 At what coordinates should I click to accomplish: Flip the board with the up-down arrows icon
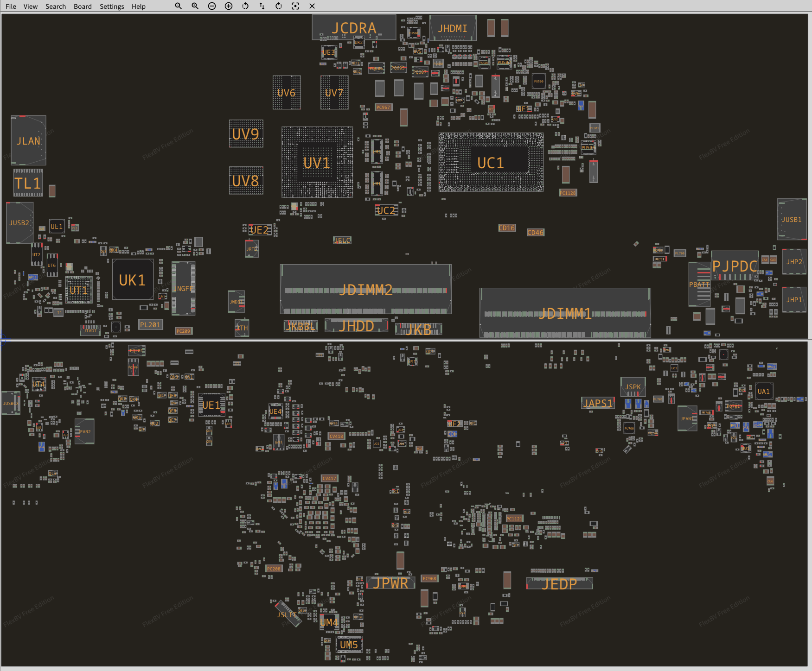pyautogui.click(x=262, y=6)
